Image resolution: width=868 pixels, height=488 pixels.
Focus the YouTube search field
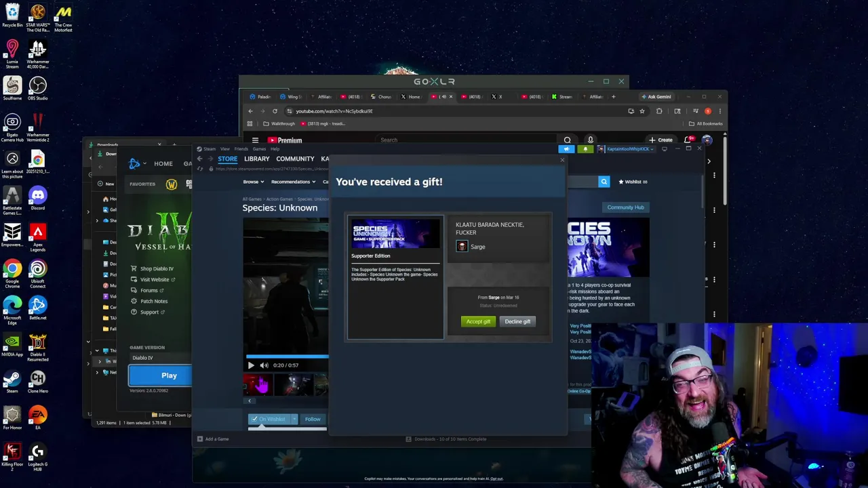point(468,140)
